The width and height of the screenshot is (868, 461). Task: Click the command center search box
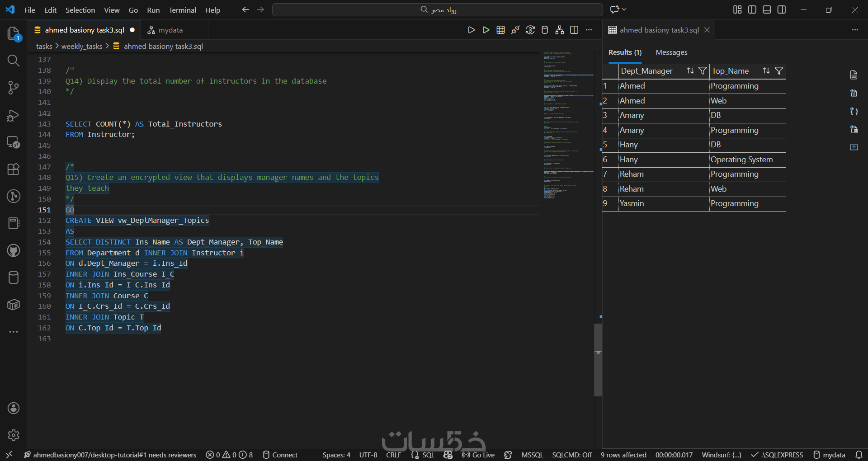[x=437, y=9]
